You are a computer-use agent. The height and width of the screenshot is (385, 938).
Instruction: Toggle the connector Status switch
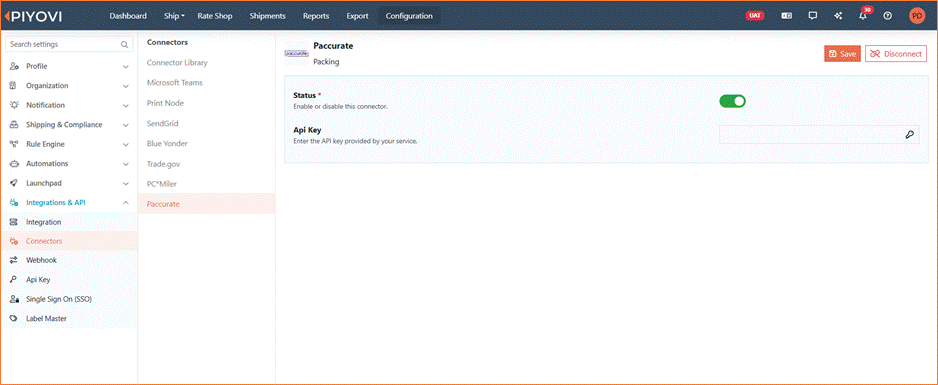point(732,101)
